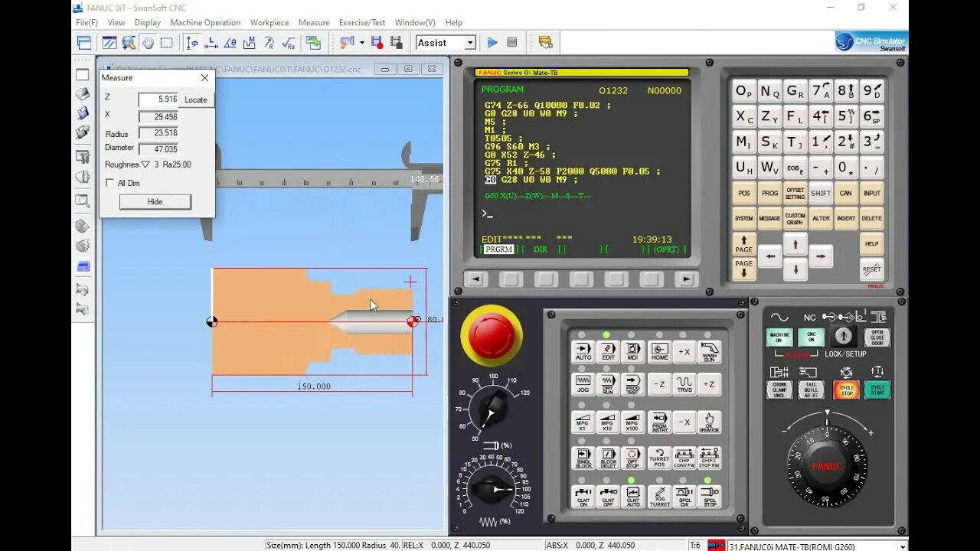Click the FANUC handwheel dial
Screen dimensions: 980x551
(827, 465)
